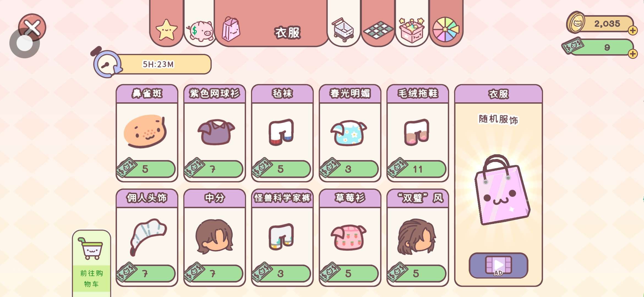Buy 毛绒拖鞋 slippers for 11
Viewport: 644px width, 297px height.
click(x=417, y=169)
